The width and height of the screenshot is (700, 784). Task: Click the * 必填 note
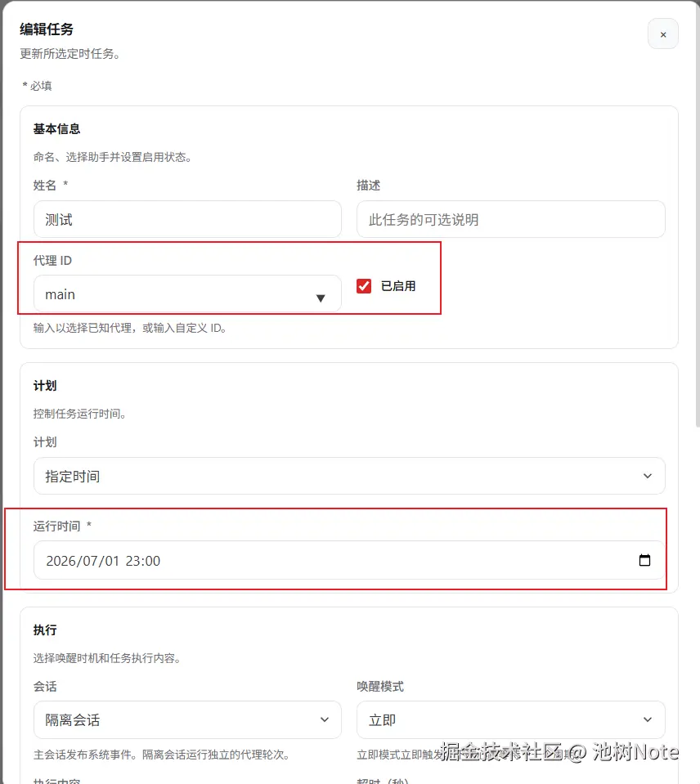[37, 86]
